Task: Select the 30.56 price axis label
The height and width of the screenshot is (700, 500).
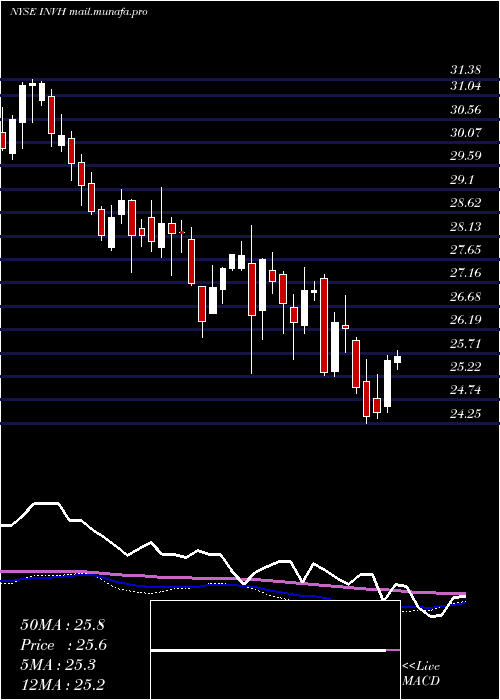Action: click(465, 110)
